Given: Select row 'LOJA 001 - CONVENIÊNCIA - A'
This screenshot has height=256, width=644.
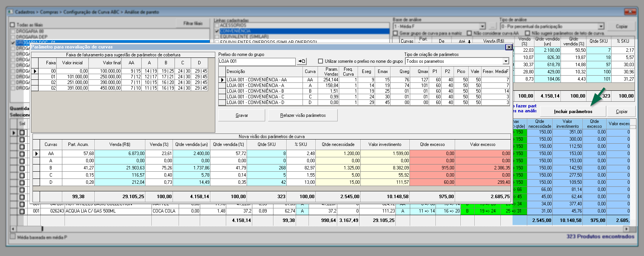Looking at the screenshot, I should [364, 85].
